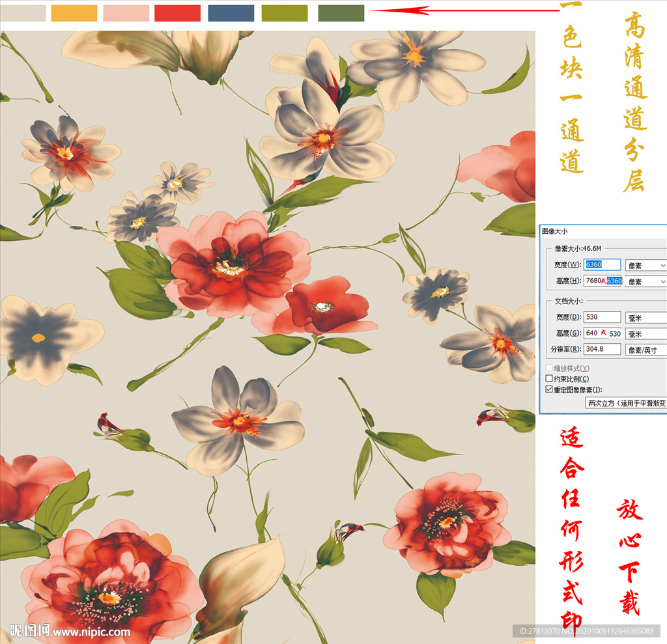This screenshot has width=667, height=644.
Task: Click the 高度(H) pixel height field
Action: (x=603, y=281)
